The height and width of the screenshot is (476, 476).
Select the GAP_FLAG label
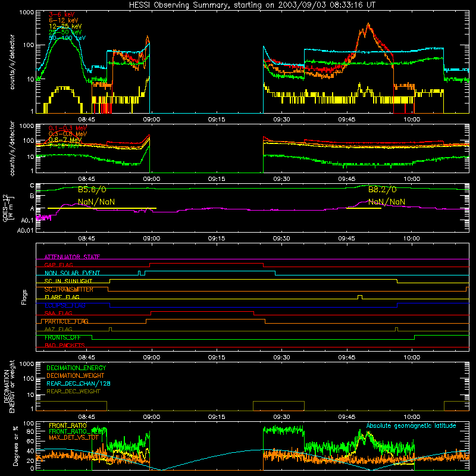[58, 265]
